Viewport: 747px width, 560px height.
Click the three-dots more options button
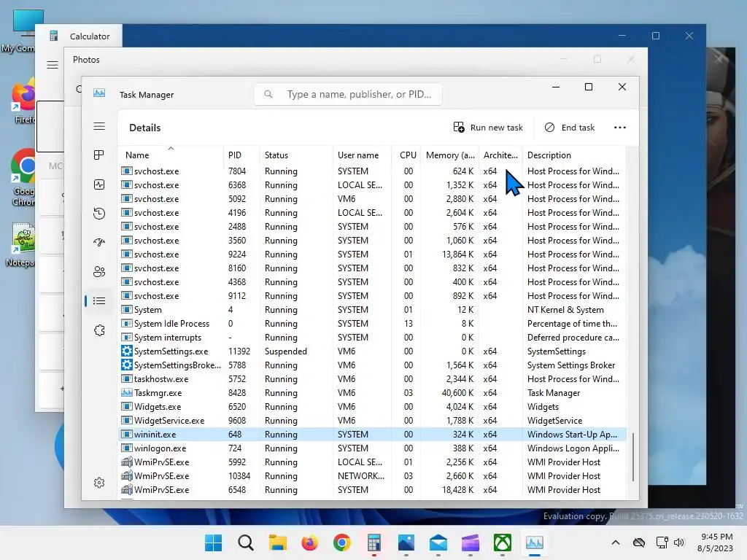coord(620,128)
